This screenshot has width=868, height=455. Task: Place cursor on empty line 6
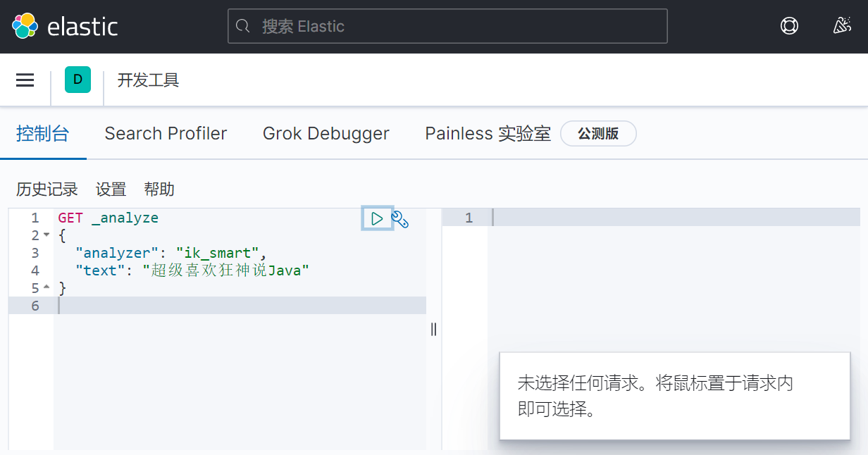click(x=240, y=306)
